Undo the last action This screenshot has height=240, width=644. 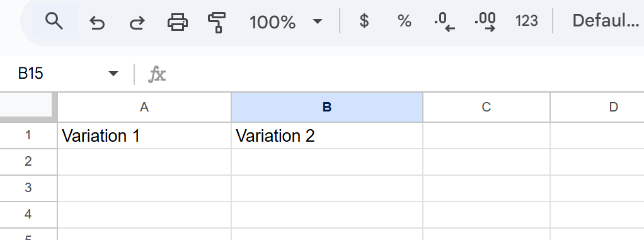pyautogui.click(x=97, y=22)
